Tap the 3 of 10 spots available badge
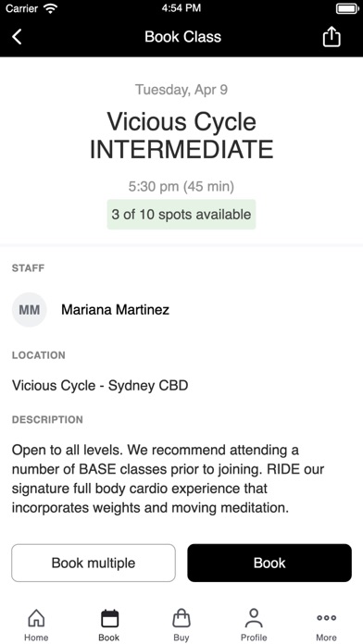 pos(181,215)
